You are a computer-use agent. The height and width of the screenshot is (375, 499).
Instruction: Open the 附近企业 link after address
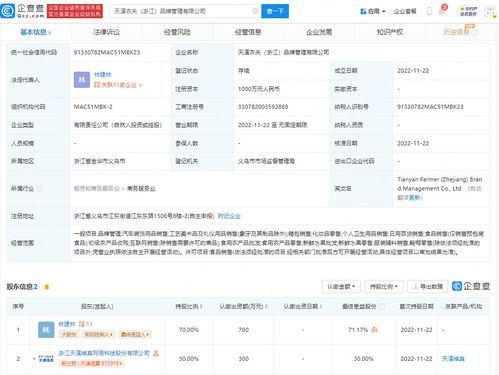coord(229,216)
